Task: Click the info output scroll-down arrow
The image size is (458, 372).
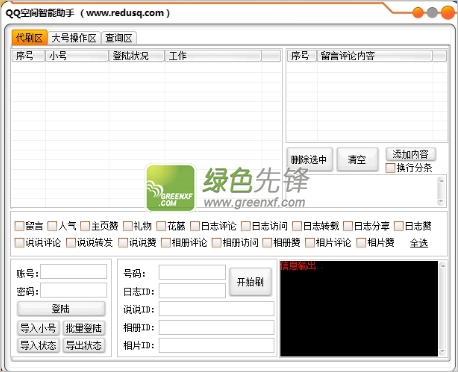Action: point(443,352)
